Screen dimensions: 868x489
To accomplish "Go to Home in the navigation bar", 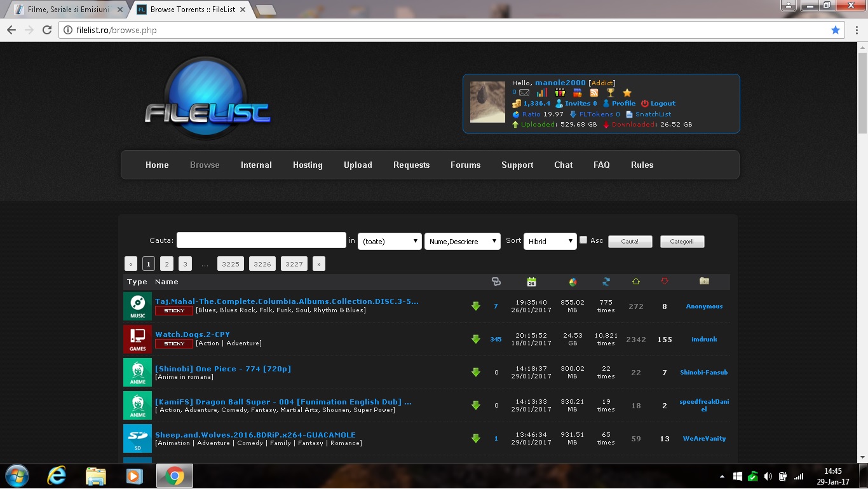I will click(x=157, y=165).
